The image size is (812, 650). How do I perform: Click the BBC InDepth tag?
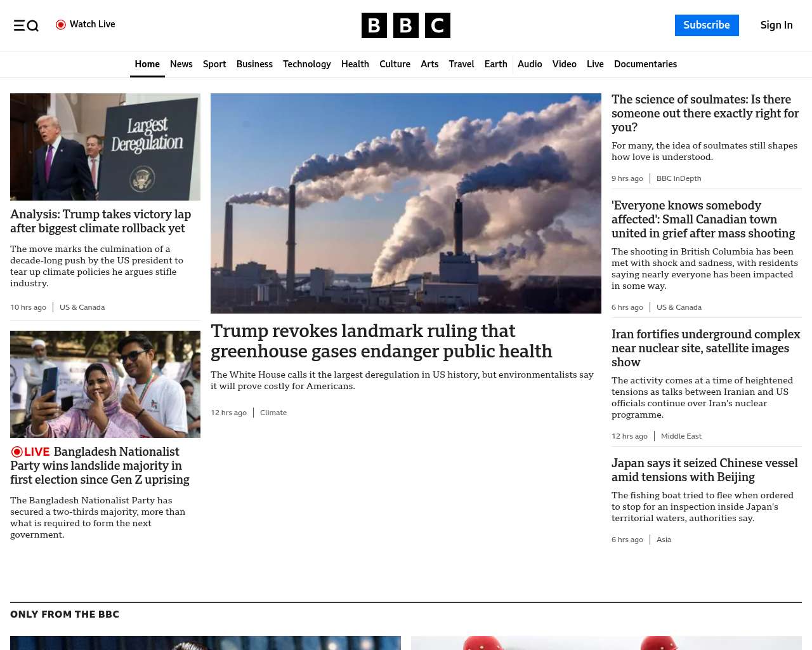(x=679, y=178)
